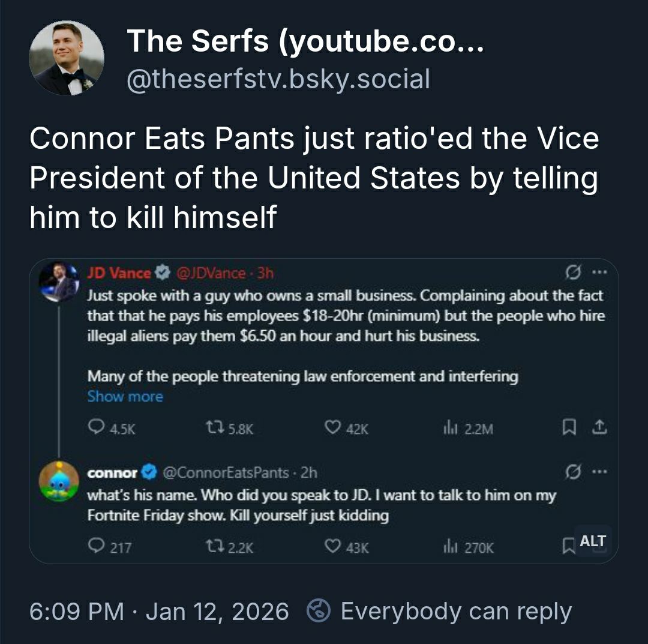
Task: Click the ALT badge on the image
Action: click(592, 541)
